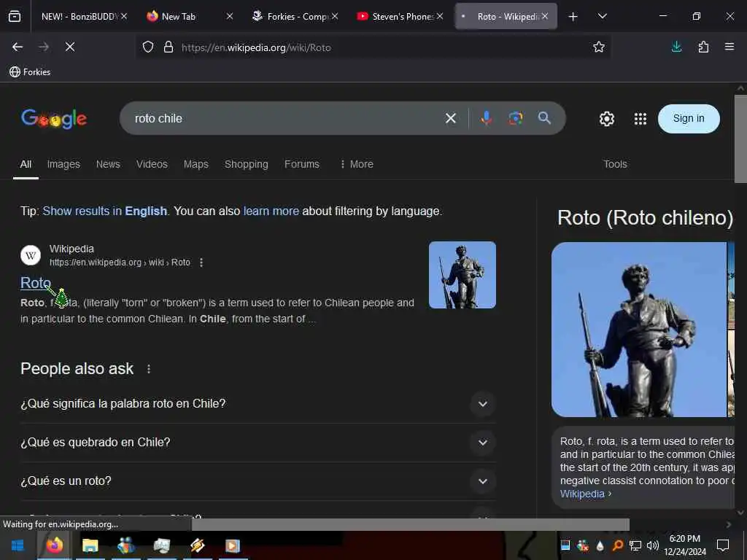The height and width of the screenshot is (560, 747).
Task: Open Google quick settings gear
Action: click(x=606, y=119)
